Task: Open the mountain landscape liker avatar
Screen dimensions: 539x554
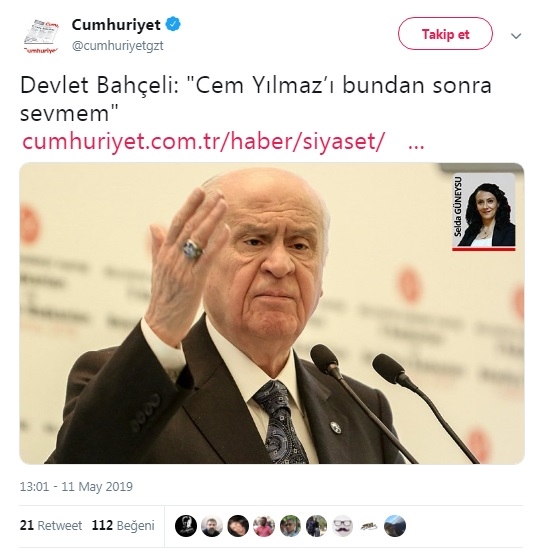Action: pyautogui.click(x=395, y=526)
